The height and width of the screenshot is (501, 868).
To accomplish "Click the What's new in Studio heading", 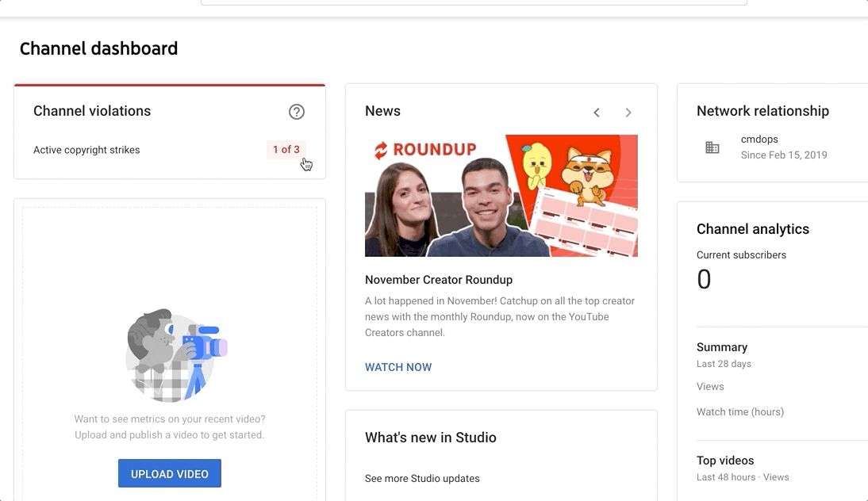I will pyautogui.click(x=431, y=438).
